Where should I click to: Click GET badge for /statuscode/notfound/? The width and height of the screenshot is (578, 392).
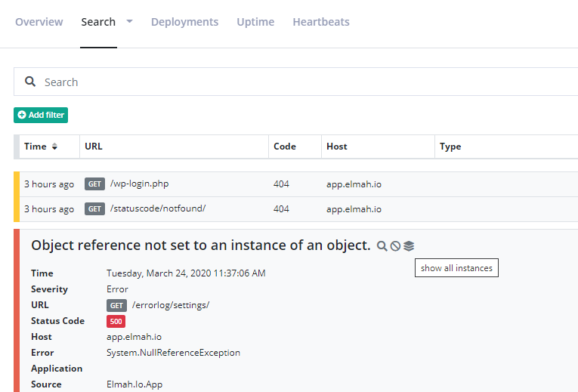coord(94,209)
